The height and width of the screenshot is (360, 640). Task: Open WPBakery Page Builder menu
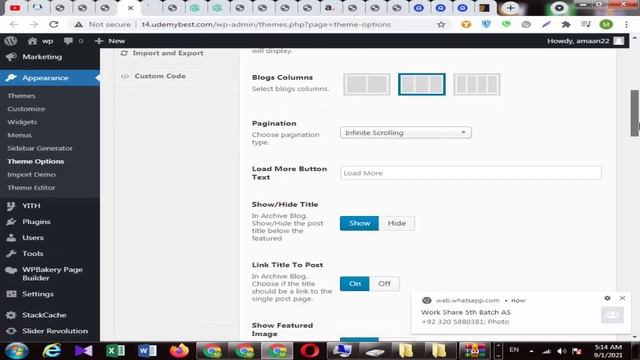tap(52, 273)
